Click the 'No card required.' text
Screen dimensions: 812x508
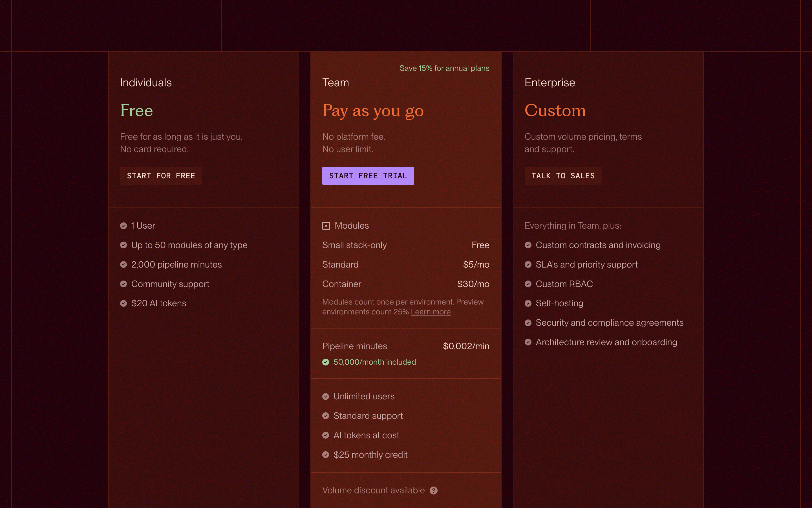154,149
